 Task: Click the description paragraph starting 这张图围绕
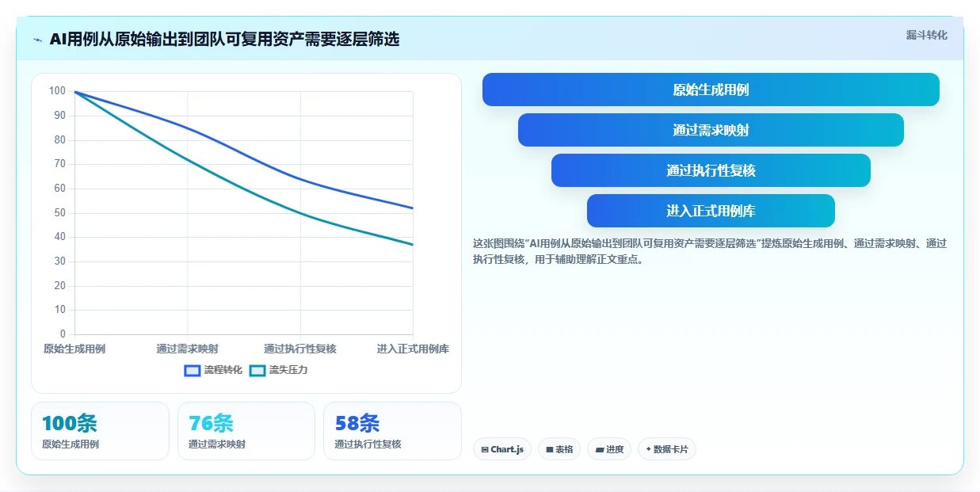(710, 251)
